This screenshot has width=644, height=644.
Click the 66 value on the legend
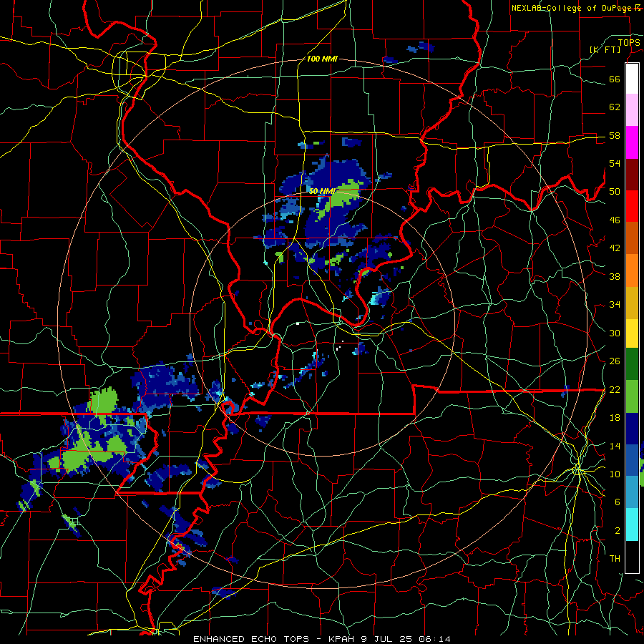point(615,79)
